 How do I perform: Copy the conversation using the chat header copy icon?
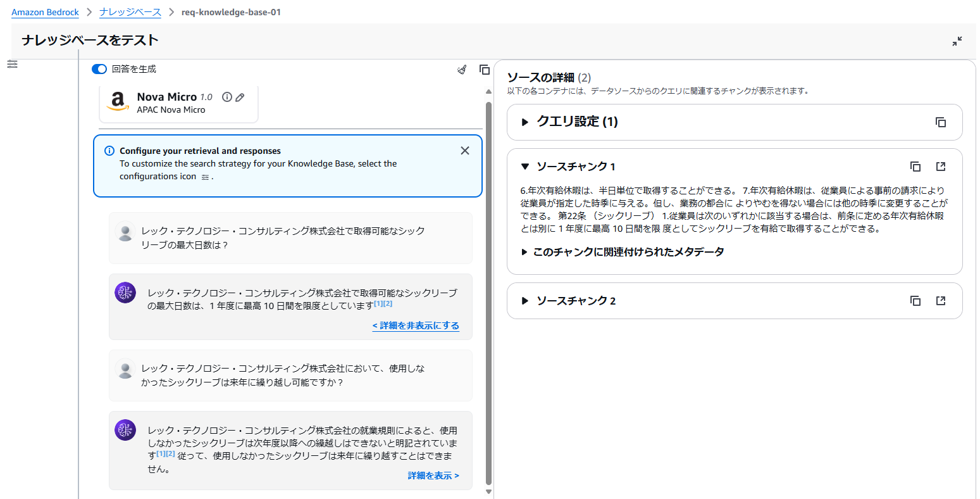pos(485,70)
